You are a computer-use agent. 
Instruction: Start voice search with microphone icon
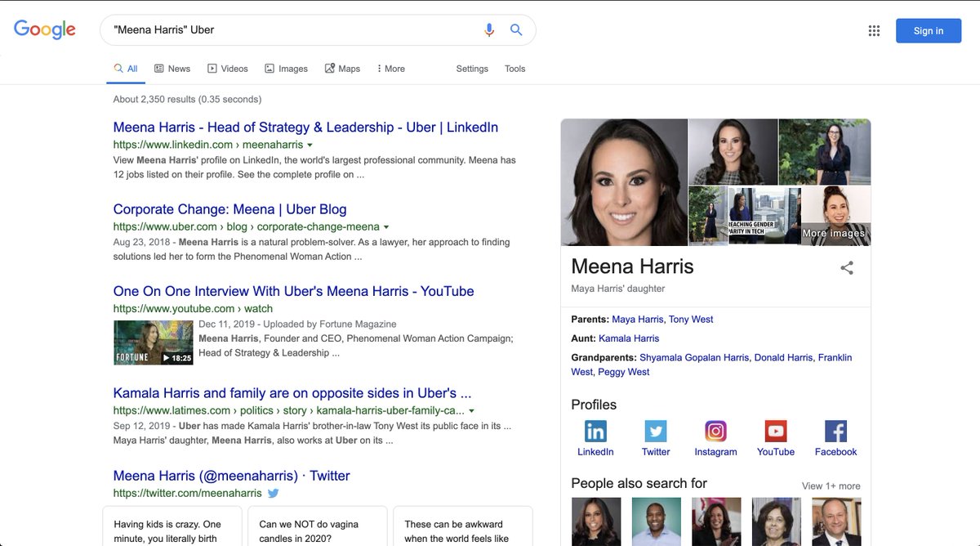[489, 30]
